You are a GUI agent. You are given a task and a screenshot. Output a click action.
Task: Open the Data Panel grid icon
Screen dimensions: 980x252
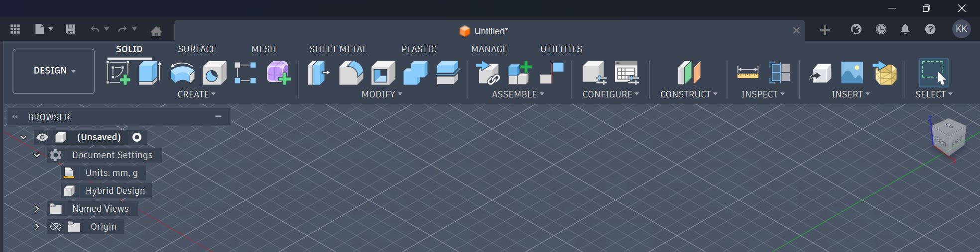tap(15, 29)
